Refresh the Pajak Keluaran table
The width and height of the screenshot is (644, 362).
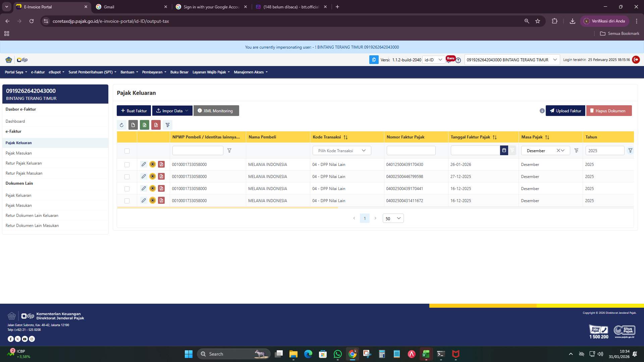(122, 125)
